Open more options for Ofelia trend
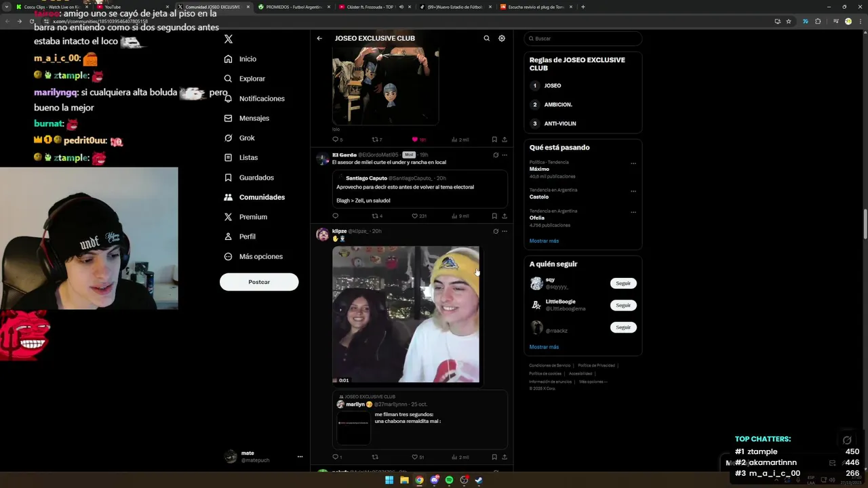Image resolution: width=868 pixels, height=488 pixels. tap(633, 212)
